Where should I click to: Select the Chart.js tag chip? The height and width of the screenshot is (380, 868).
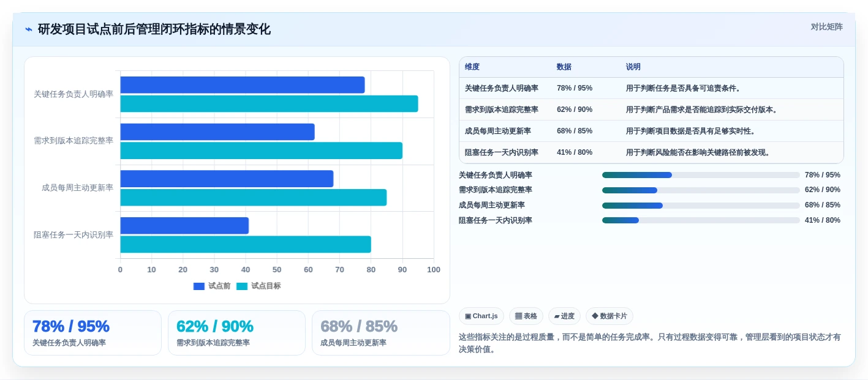tap(481, 316)
